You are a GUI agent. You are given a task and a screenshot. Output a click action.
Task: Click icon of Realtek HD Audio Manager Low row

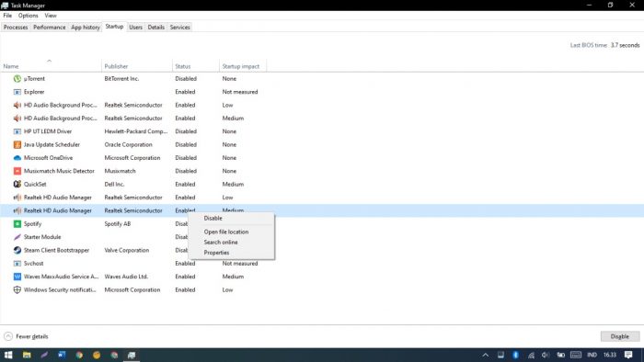point(17,198)
